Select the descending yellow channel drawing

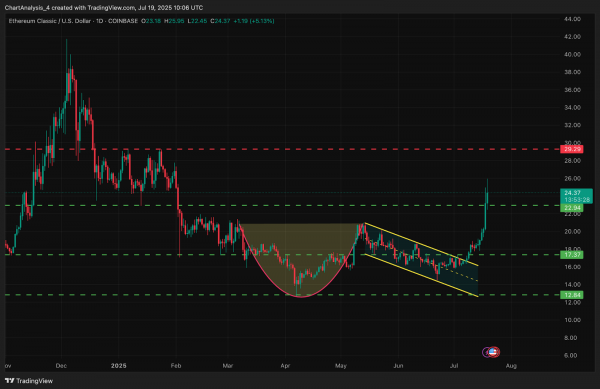[x=421, y=259]
